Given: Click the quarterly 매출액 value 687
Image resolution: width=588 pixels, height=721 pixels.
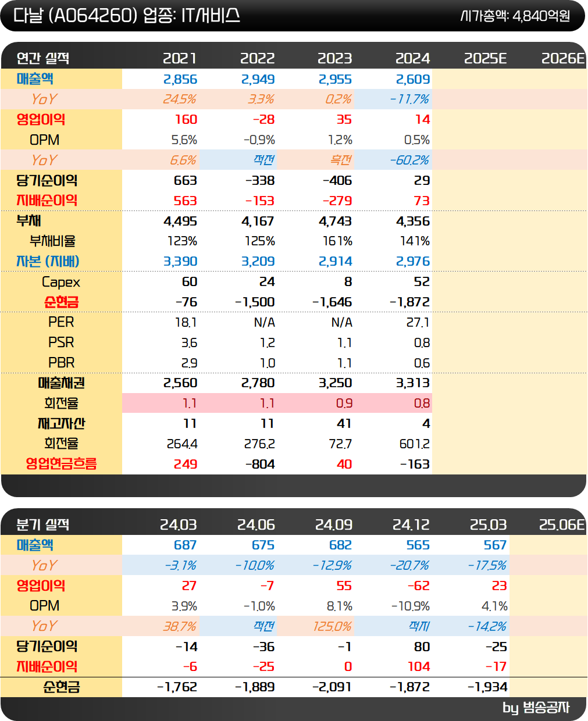Looking at the screenshot, I should click(186, 545).
